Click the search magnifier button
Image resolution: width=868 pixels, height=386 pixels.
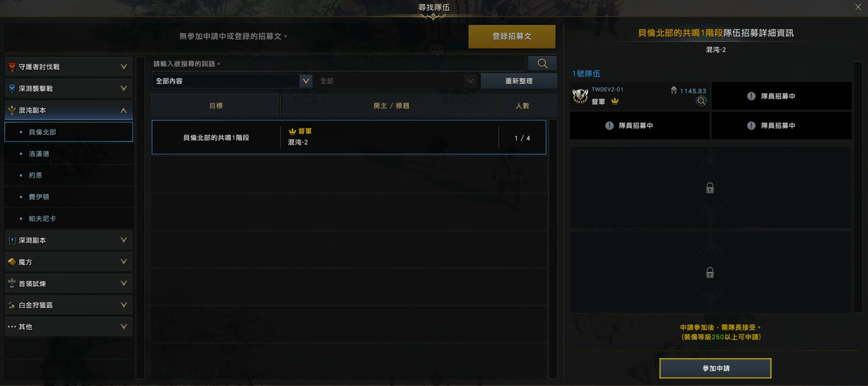542,63
